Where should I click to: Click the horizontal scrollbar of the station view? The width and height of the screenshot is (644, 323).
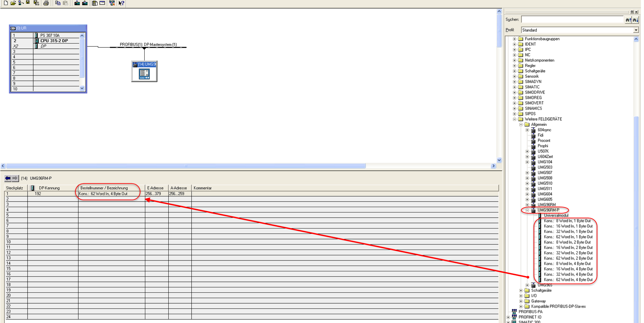[x=186, y=166]
